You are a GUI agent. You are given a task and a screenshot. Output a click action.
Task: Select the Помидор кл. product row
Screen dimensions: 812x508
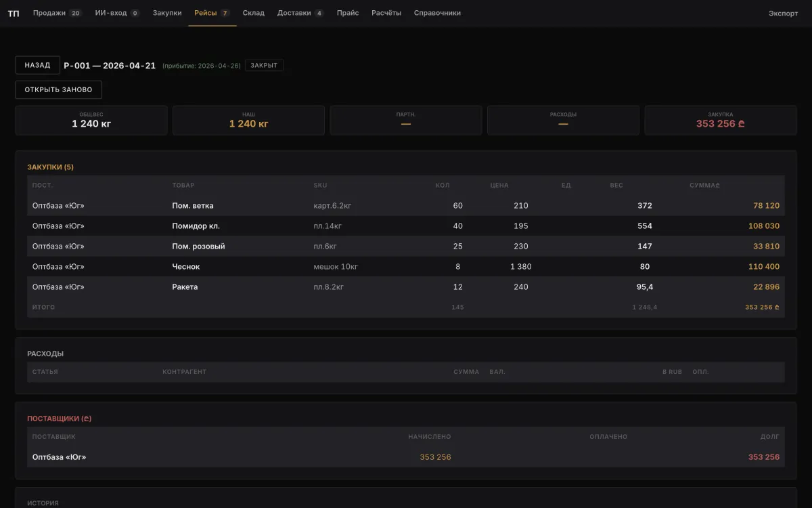click(406, 226)
